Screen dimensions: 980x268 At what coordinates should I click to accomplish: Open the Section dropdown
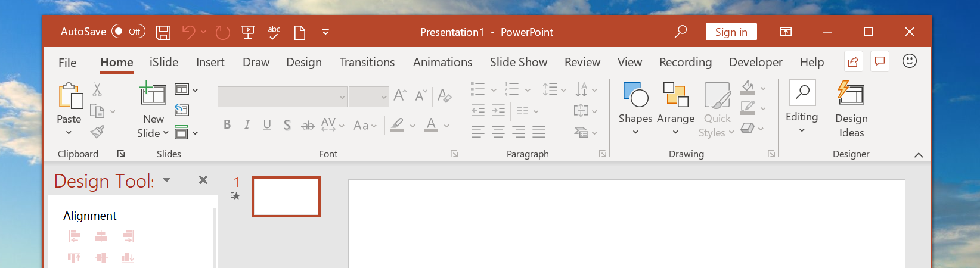[x=186, y=132]
